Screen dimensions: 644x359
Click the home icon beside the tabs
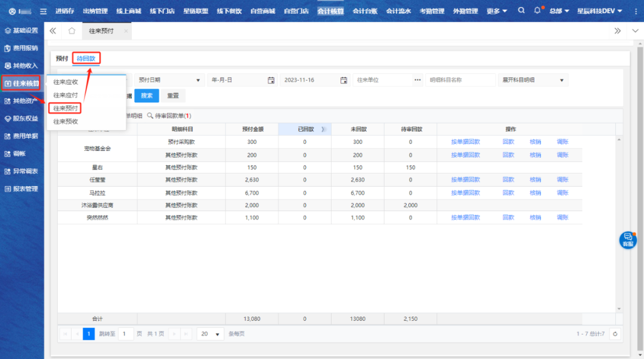click(72, 31)
